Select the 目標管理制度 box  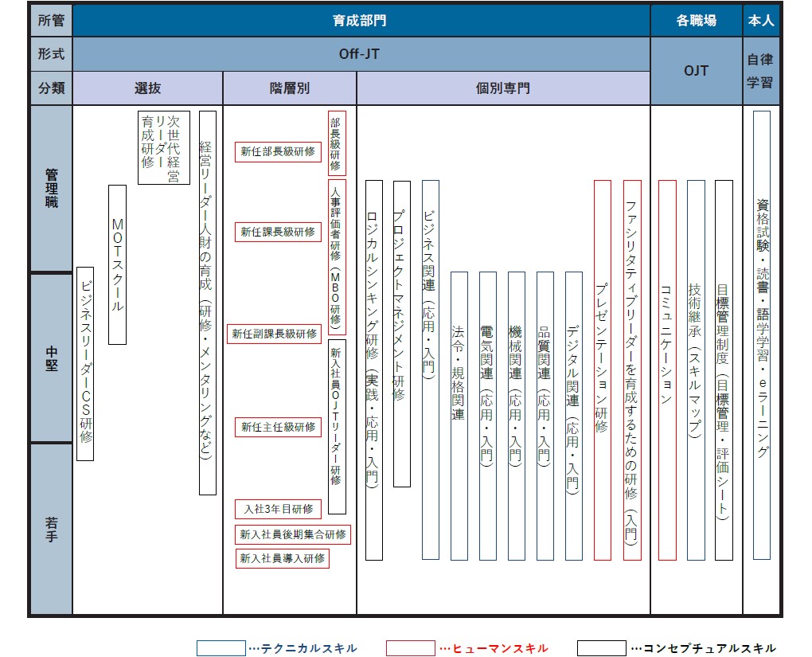point(724,370)
